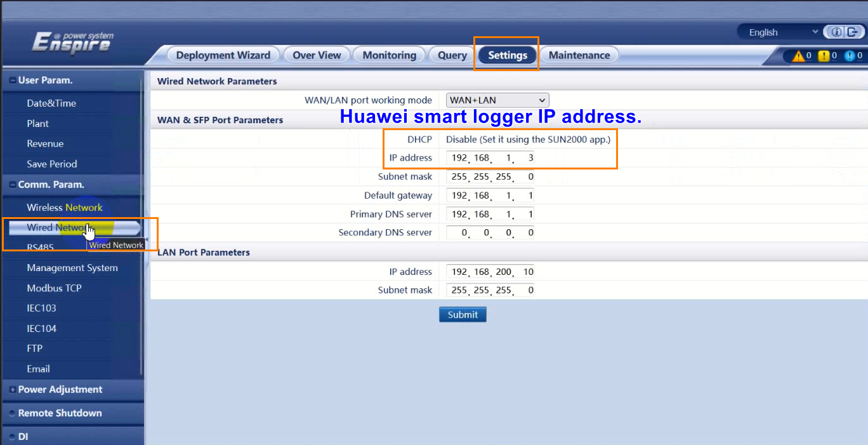This screenshot has width=868, height=445.
Task: Open the English language selector
Action: (779, 32)
